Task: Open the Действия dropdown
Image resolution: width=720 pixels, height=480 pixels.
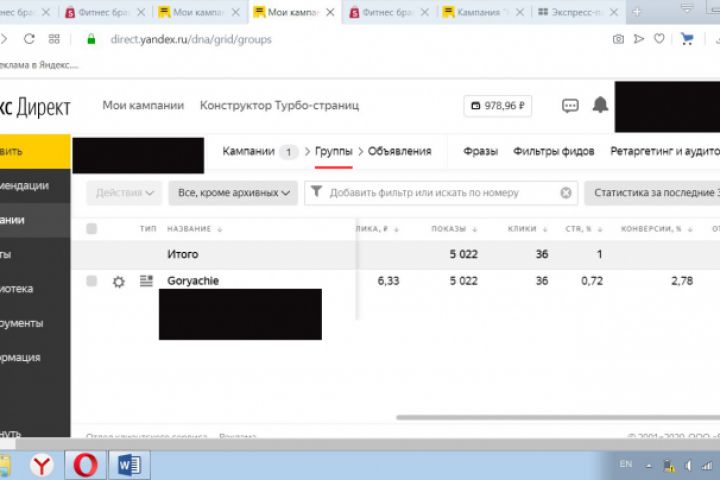Action: click(x=124, y=193)
